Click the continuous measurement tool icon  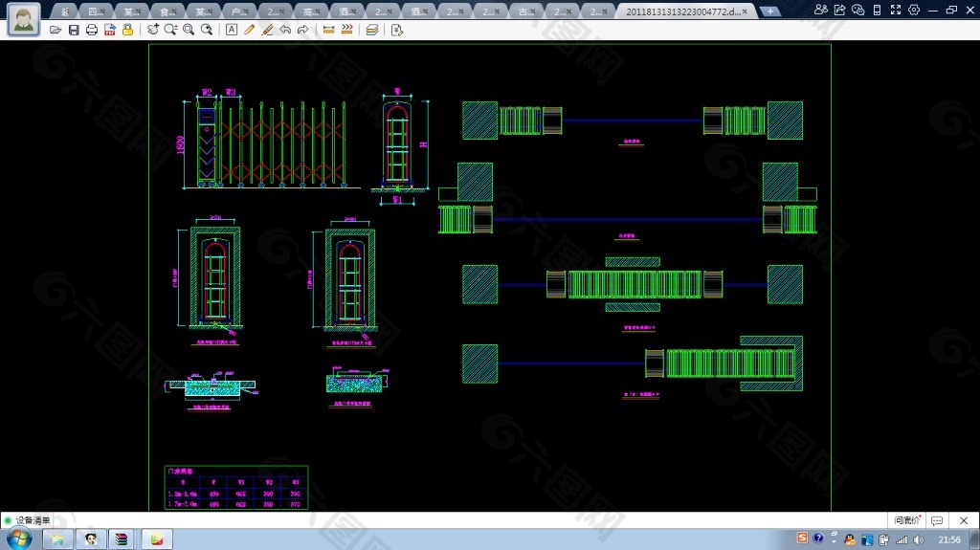click(346, 30)
